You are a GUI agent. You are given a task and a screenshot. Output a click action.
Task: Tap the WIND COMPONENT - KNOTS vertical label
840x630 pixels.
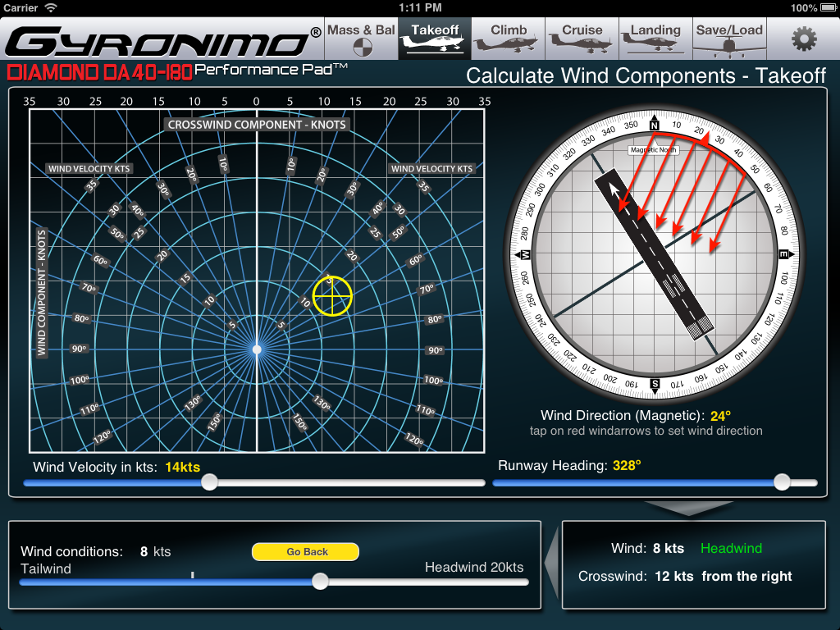tap(42, 293)
